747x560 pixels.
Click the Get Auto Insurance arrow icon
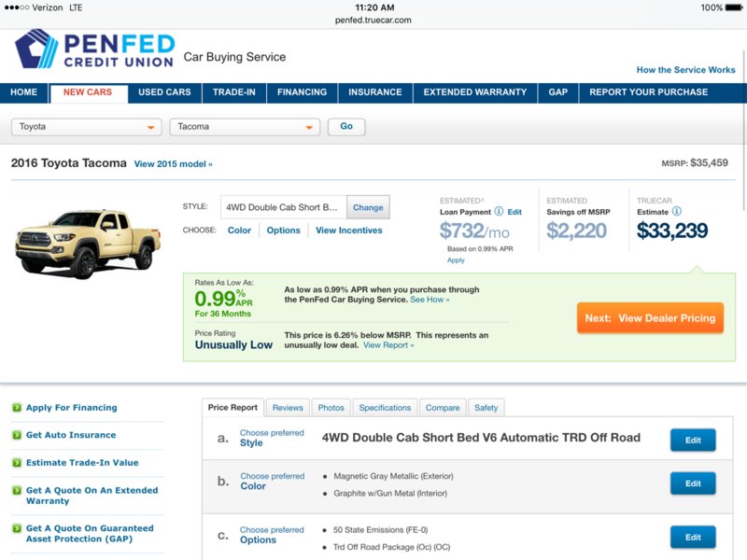[17, 435]
